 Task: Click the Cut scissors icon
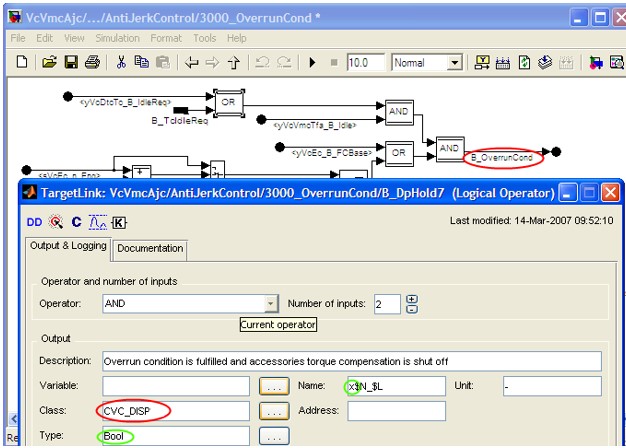click(121, 62)
